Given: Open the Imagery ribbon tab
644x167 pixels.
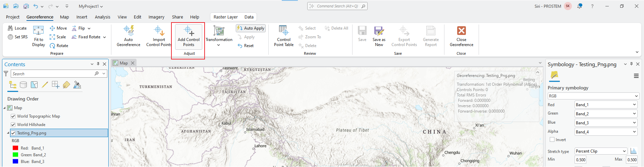Looking at the screenshot, I should (156, 17).
